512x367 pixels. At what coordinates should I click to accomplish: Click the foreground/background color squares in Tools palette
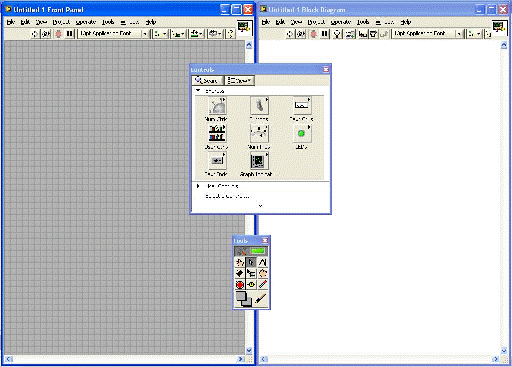[x=244, y=299]
